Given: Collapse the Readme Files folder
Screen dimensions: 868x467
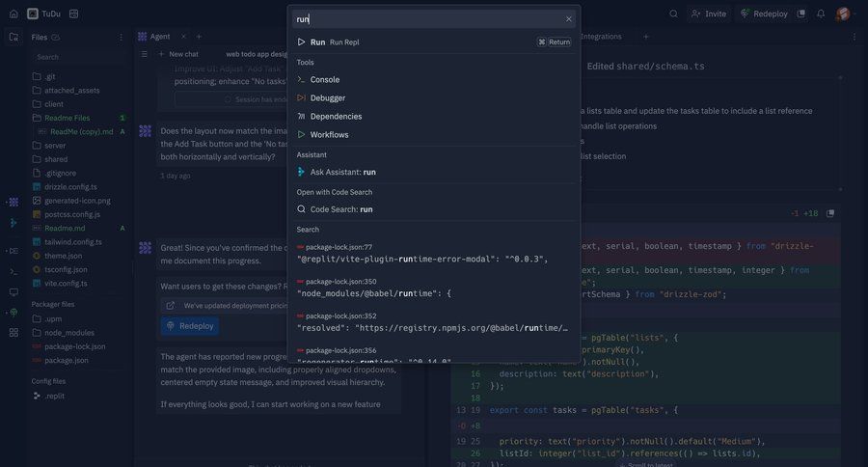Looking at the screenshot, I should (77, 118).
